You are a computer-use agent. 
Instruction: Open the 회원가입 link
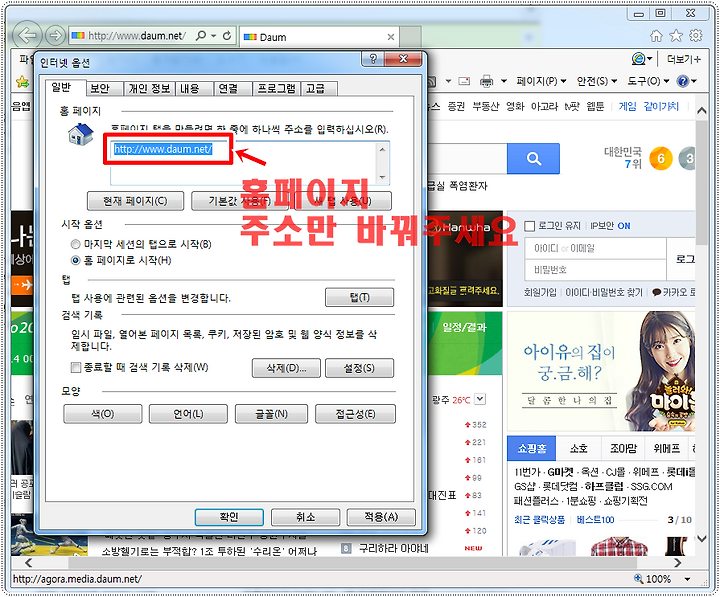[x=540, y=293]
